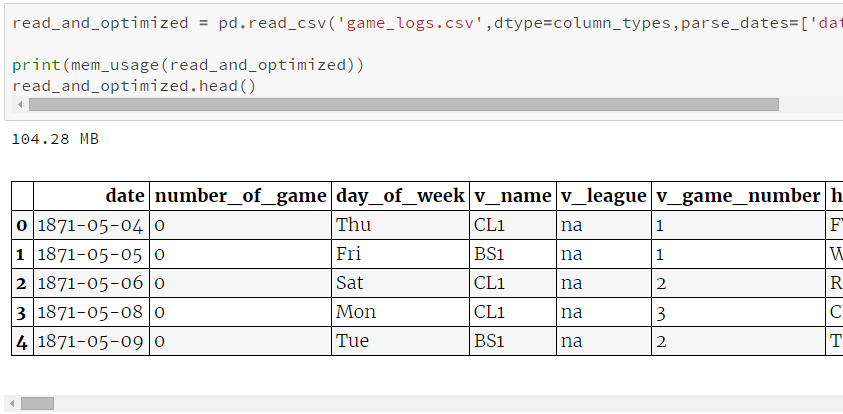Click the 'Thu' day_of_week cell
843x414 pixels.
coord(401,225)
